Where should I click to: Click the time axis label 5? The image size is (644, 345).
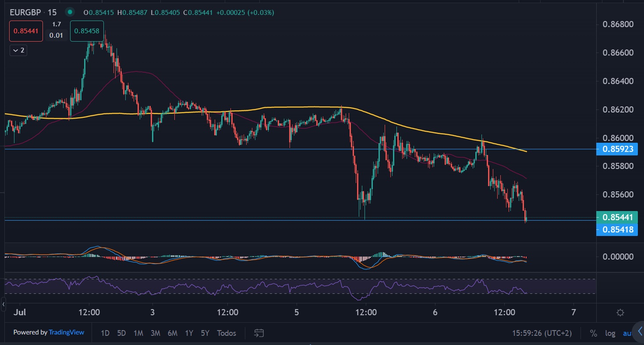point(297,313)
